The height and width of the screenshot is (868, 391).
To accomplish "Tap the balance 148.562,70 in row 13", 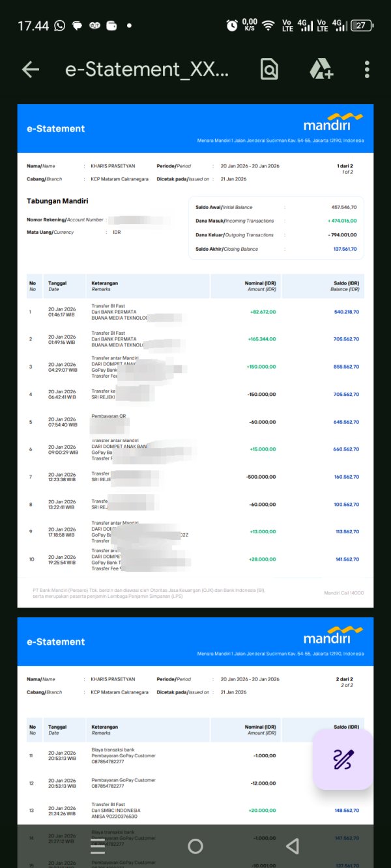I will 347,811.
